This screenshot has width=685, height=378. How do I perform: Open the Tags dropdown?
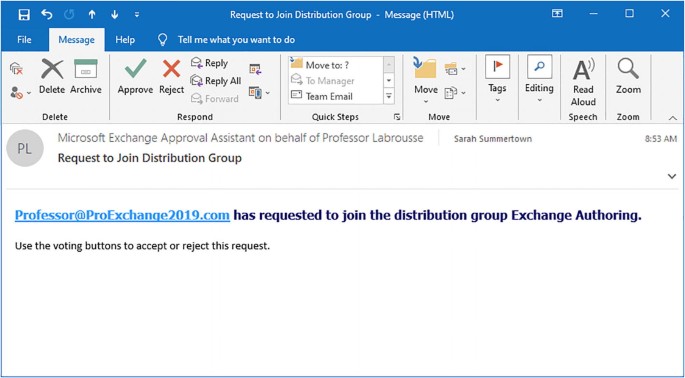click(x=497, y=79)
